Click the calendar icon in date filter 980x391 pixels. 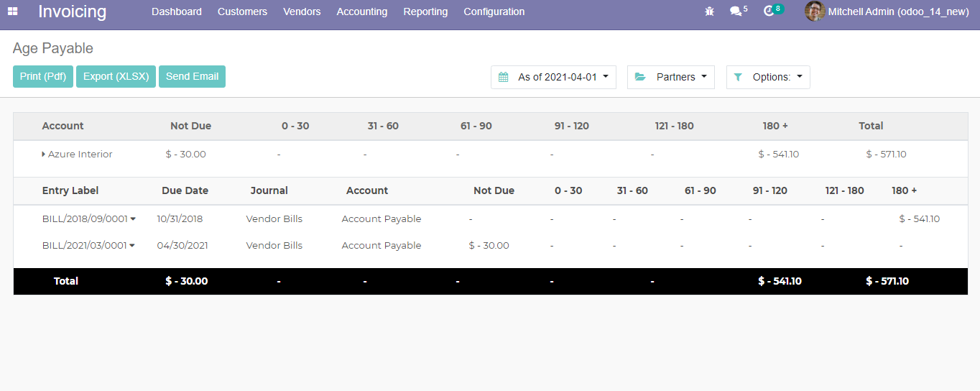(x=504, y=78)
